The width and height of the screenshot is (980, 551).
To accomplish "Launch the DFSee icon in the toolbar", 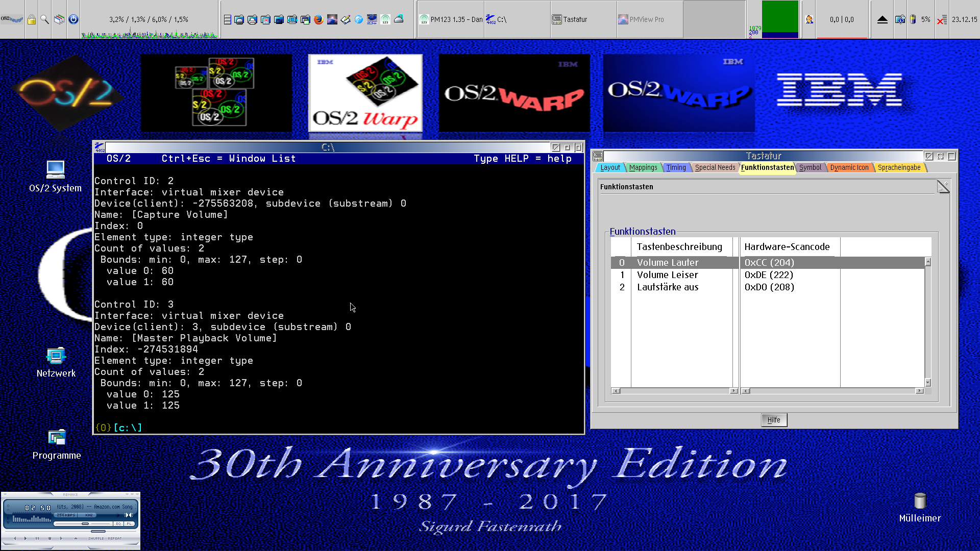I will click(x=372, y=19).
